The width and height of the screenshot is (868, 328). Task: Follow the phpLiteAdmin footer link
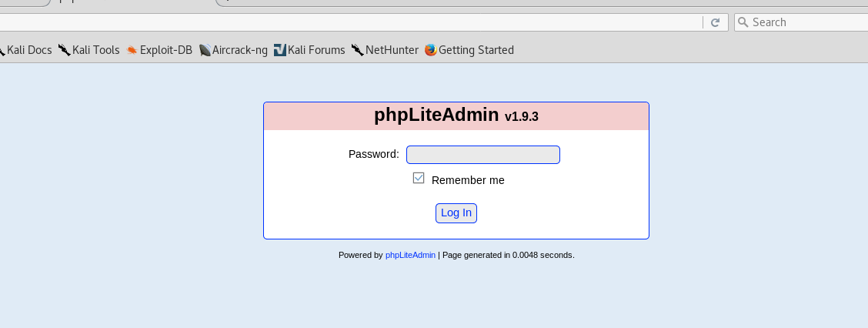click(x=410, y=256)
